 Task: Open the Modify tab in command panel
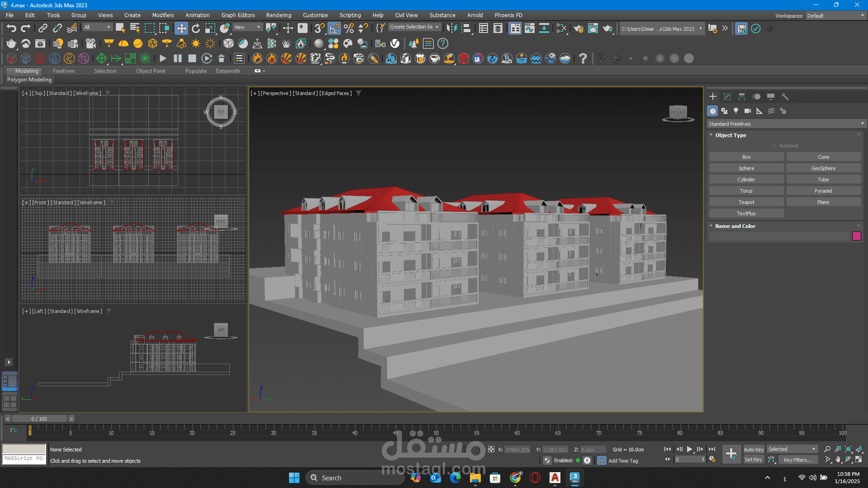tap(727, 97)
